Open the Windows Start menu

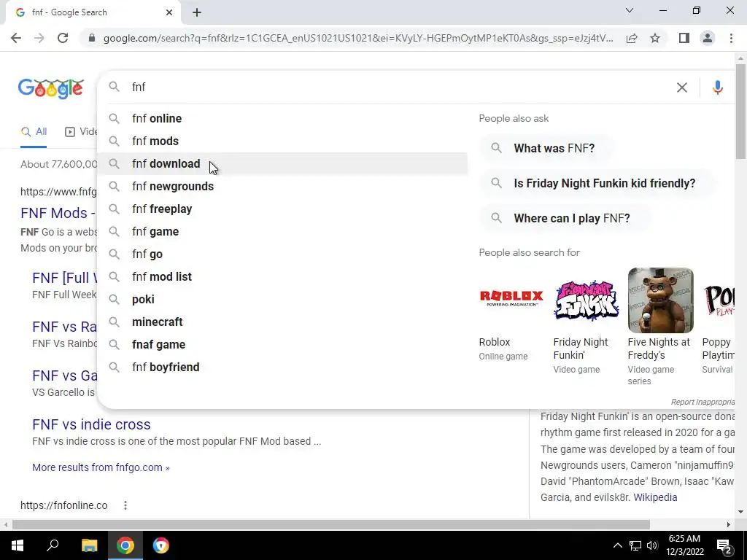[x=18, y=545]
